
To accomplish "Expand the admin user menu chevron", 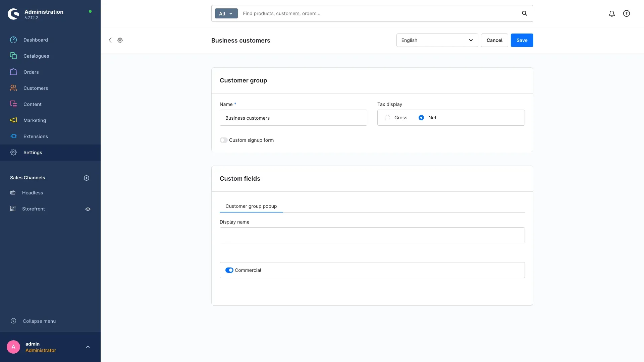I will click(x=88, y=347).
